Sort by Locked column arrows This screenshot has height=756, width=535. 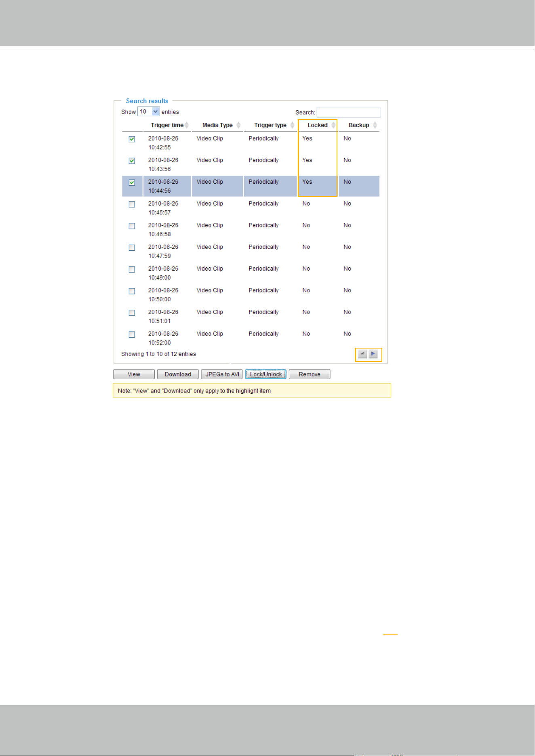pyautogui.click(x=333, y=125)
